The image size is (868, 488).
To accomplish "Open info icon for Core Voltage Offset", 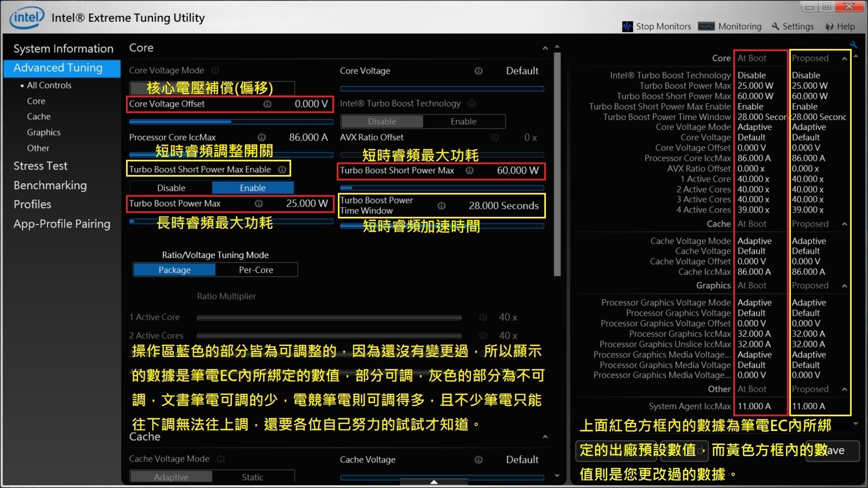I will [267, 104].
